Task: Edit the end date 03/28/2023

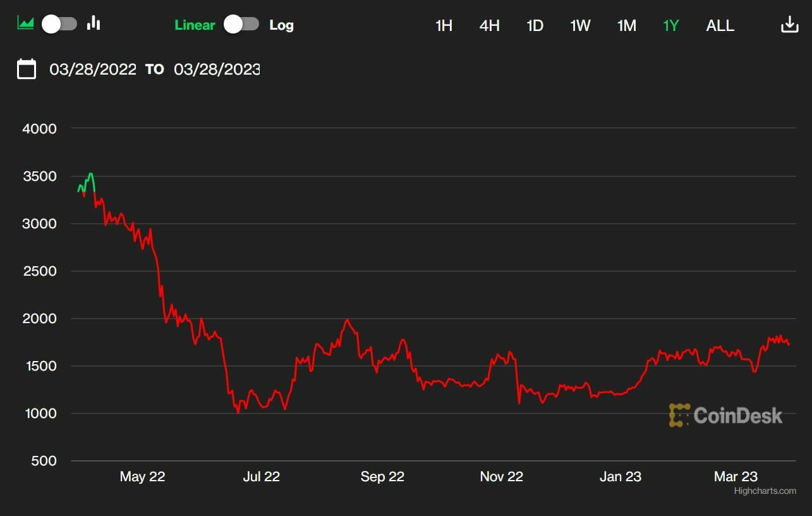Action: coord(217,69)
